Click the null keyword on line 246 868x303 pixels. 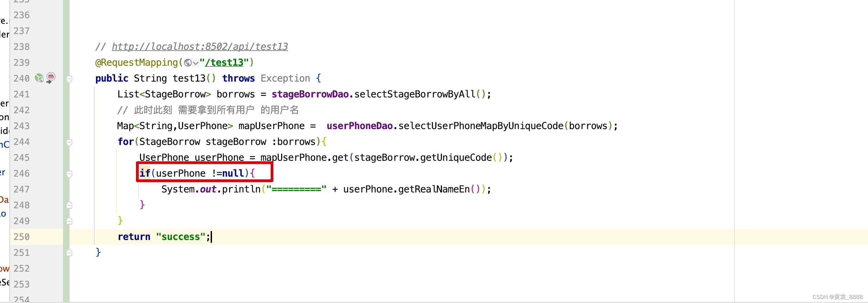coord(233,174)
